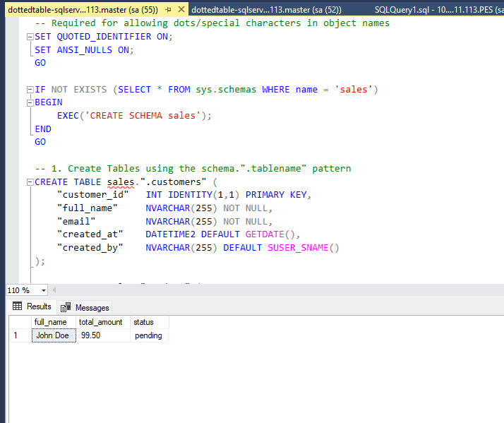This screenshot has width=504, height=423.
Task: Close the active dottedtable (sa (55)) tab
Action: pyautogui.click(x=182, y=10)
